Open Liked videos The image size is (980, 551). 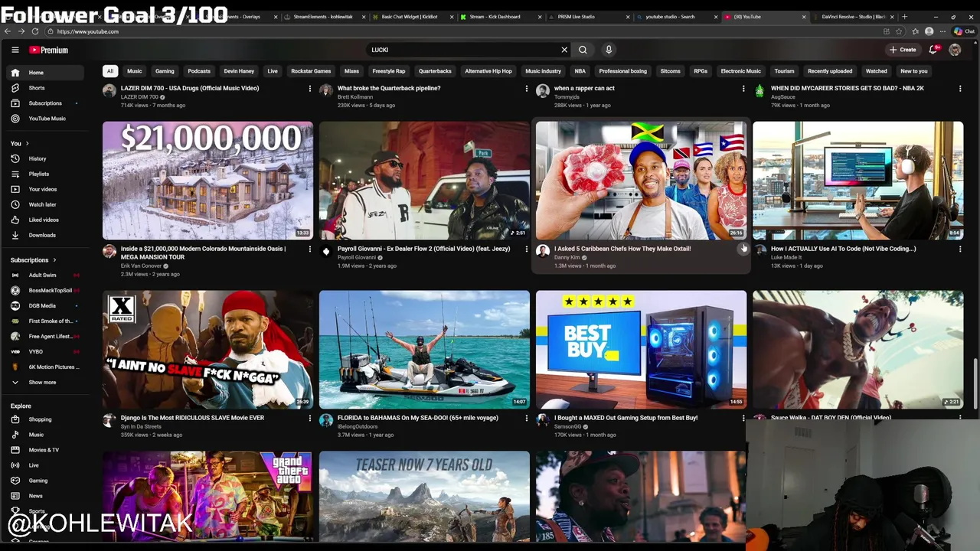tap(44, 220)
